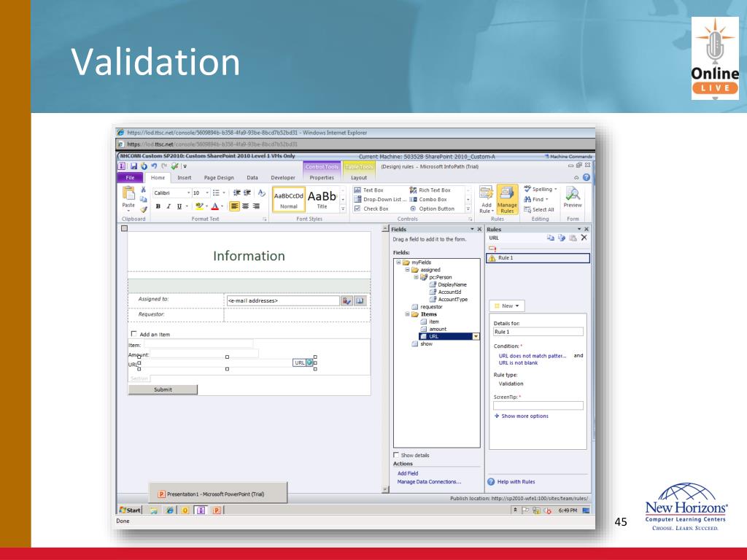Click the check names icon beside e-mail addresses
Screen dimensions: 747x560
347,300
